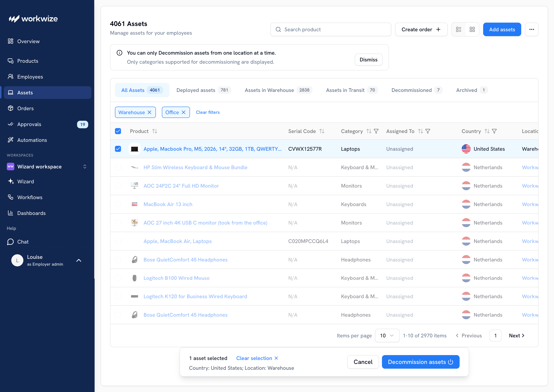
Task: Switch to Assets in Transit tab
Action: (352, 90)
